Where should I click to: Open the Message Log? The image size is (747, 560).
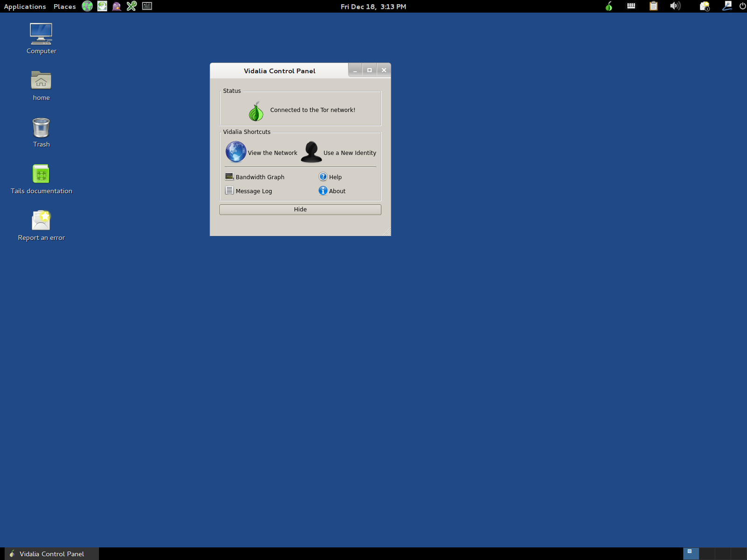(249, 191)
